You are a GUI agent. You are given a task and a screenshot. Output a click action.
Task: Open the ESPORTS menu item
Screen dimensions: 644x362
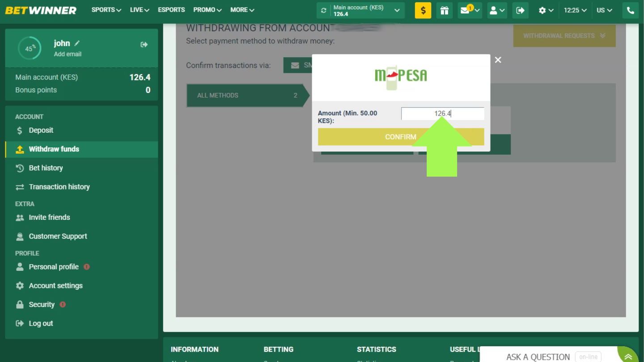(x=171, y=10)
